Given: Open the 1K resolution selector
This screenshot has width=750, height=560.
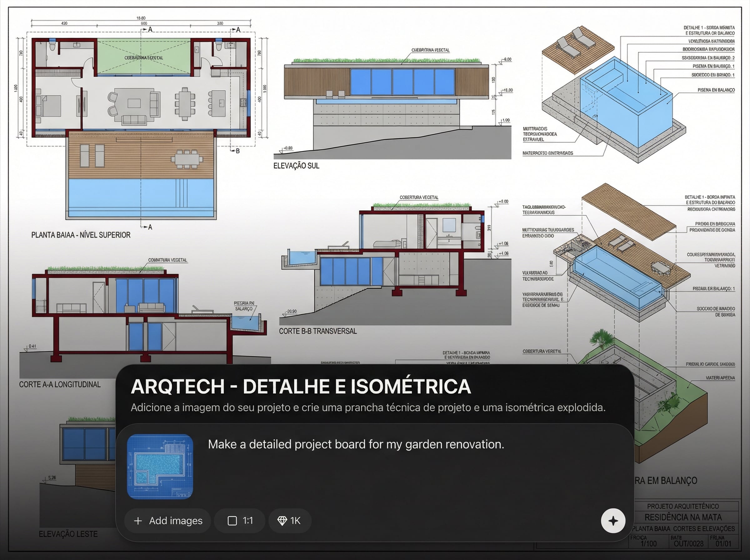Looking at the screenshot, I should tap(290, 521).
